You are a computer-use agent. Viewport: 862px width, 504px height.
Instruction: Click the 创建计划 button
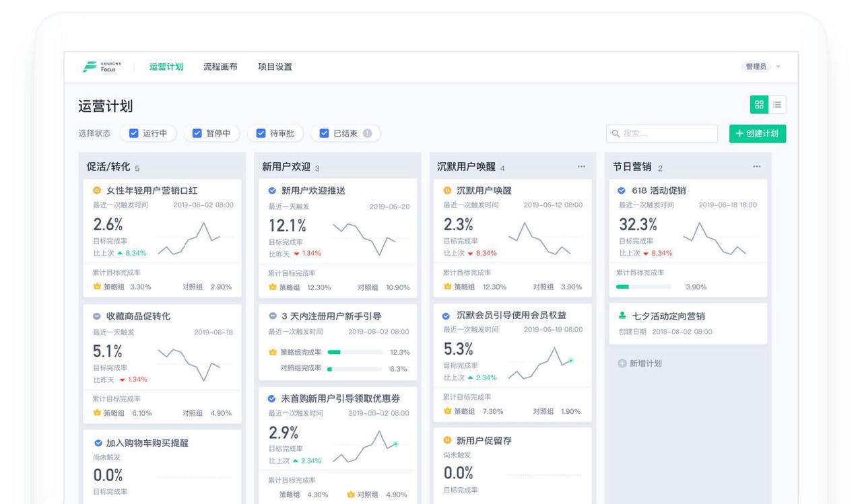(758, 133)
